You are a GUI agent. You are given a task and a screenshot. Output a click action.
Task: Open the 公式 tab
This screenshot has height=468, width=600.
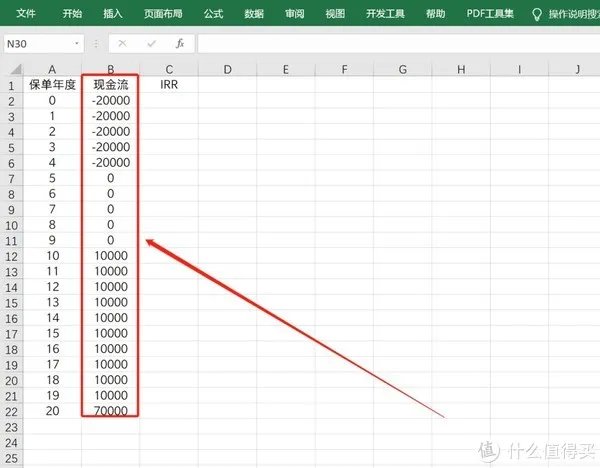point(213,14)
